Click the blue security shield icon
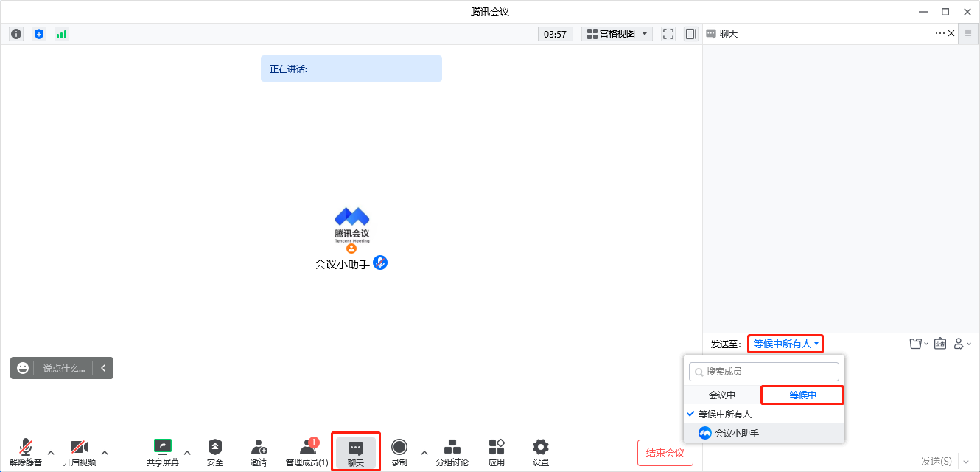980x472 pixels. tap(39, 34)
